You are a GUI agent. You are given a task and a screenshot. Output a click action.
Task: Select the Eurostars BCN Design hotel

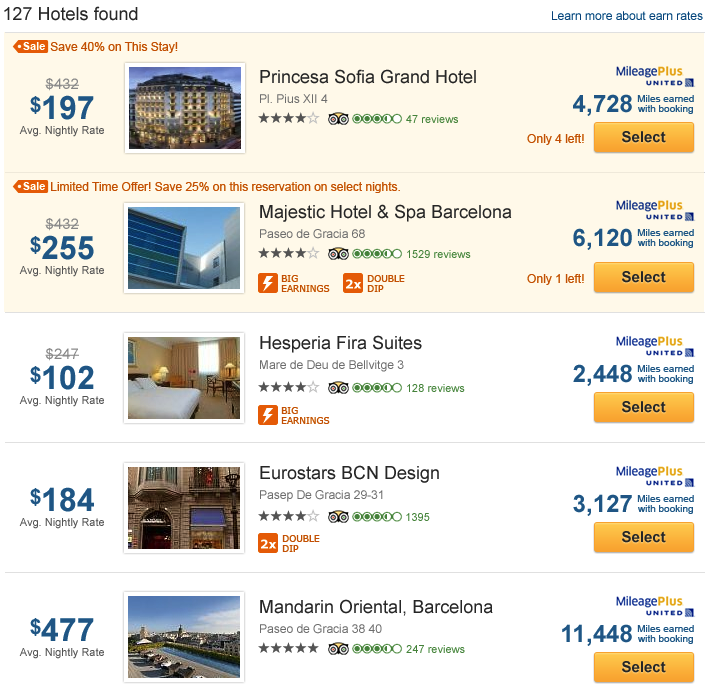click(644, 538)
